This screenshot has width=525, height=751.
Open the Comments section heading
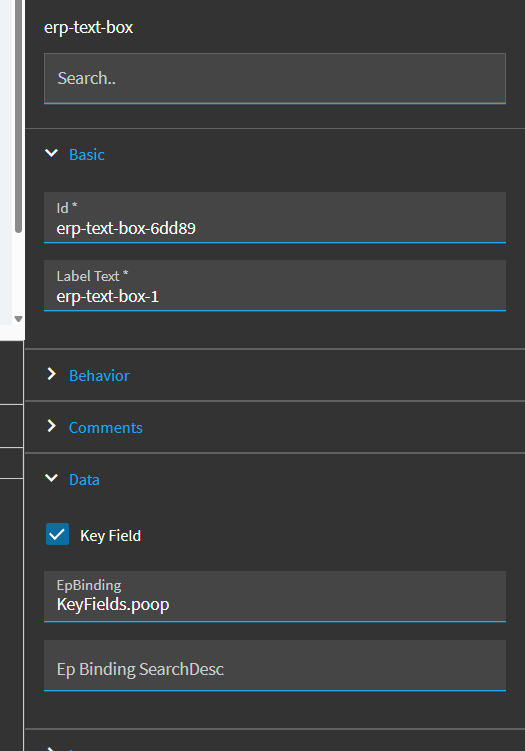coord(105,428)
